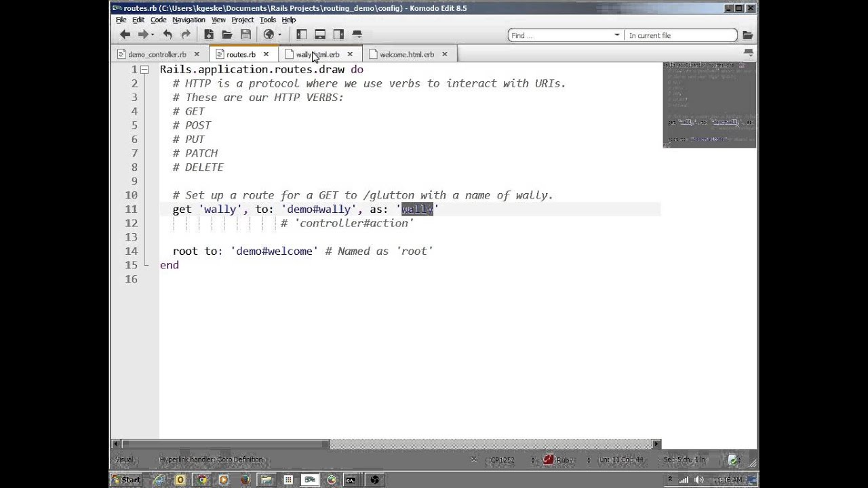Open the File menu

[x=121, y=20]
